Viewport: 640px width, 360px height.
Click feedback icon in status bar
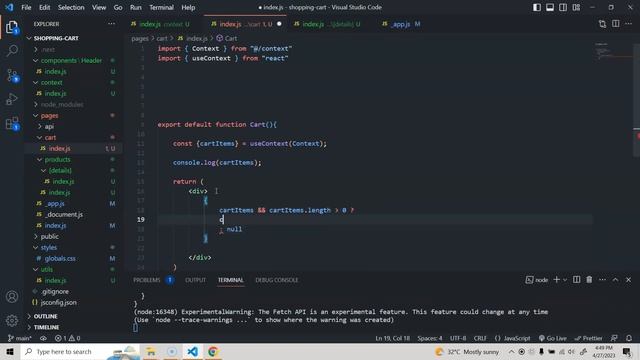(614, 338)
